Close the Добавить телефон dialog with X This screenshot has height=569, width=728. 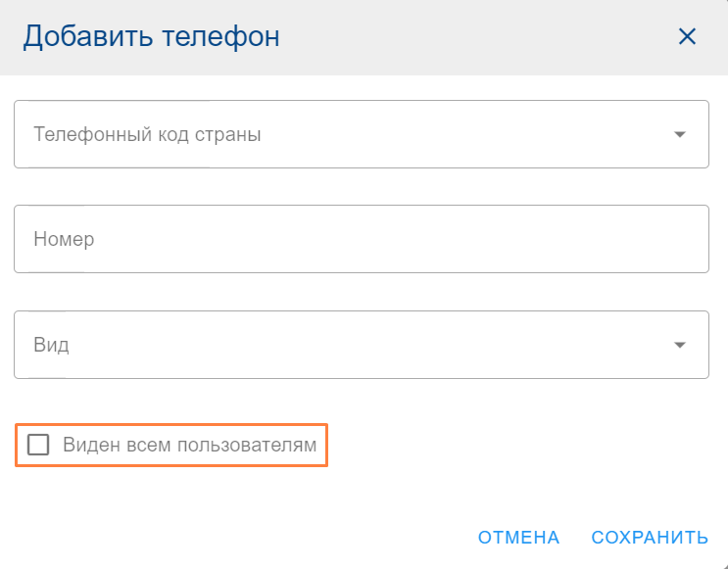[x=687, y=37]
